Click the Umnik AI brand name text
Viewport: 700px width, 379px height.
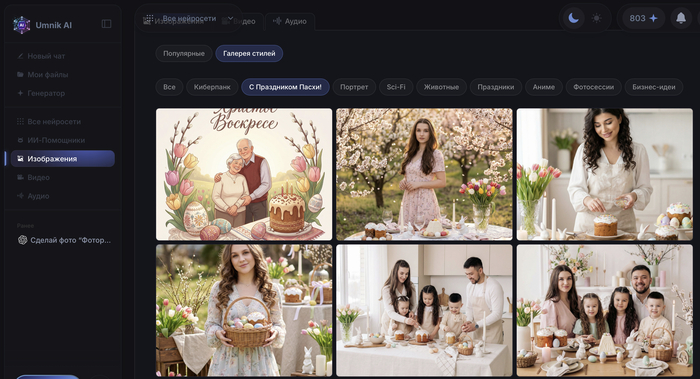[54, 25]
